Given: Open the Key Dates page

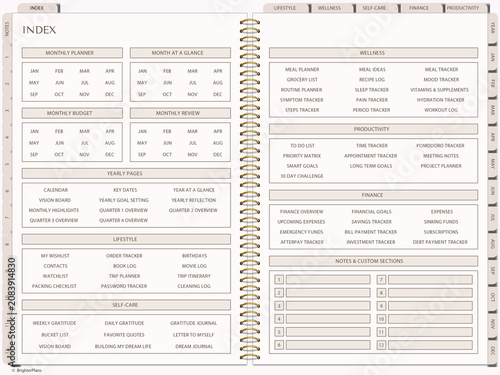Looking at the screenshot, I should (125, 190).
